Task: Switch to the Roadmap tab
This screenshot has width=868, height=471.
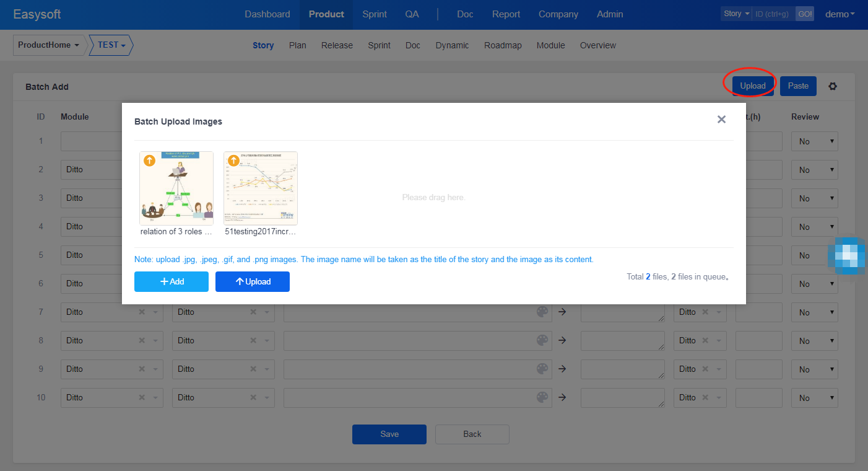Action: pos(503,45)
